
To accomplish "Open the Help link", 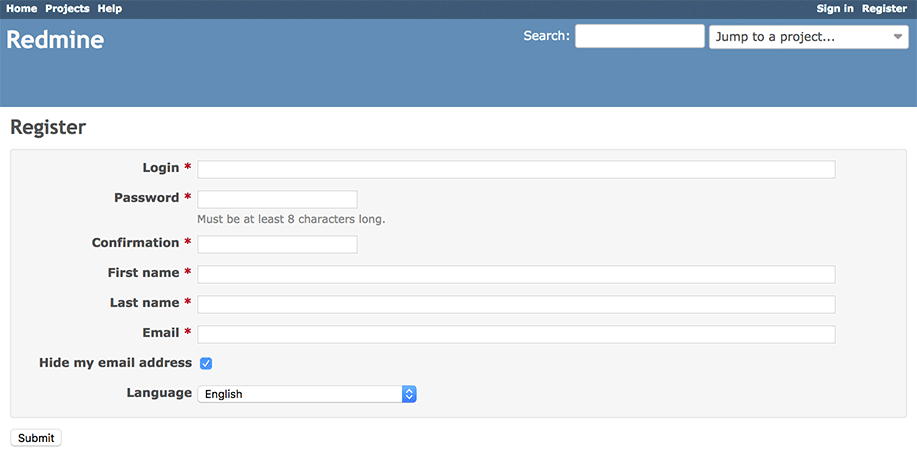I will pyautogui.click(x=110, y=9).
